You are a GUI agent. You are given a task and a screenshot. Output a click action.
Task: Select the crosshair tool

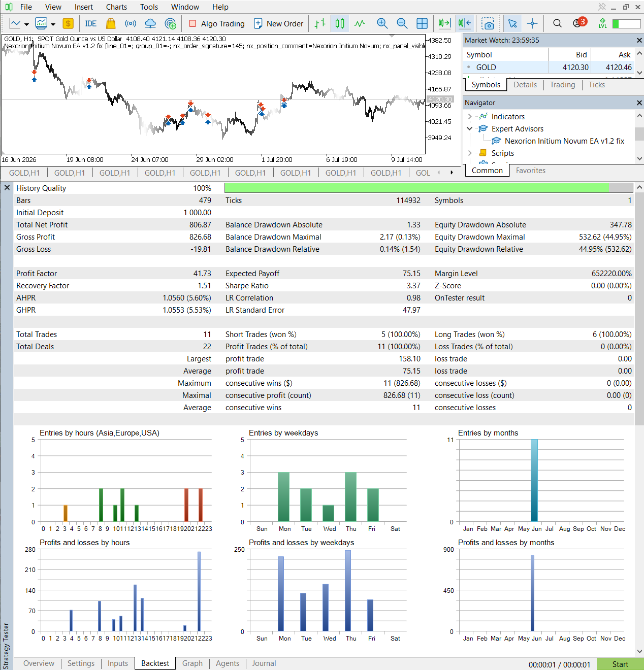pos(532,23)
